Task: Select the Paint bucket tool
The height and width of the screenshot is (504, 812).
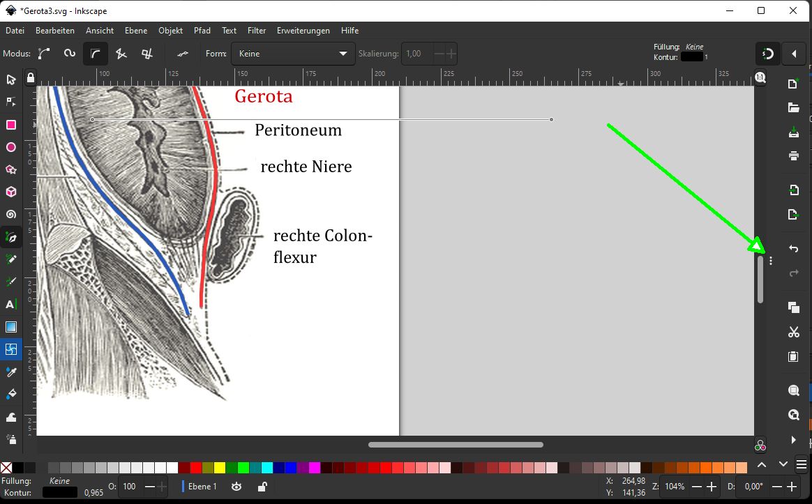Action: 11,395
